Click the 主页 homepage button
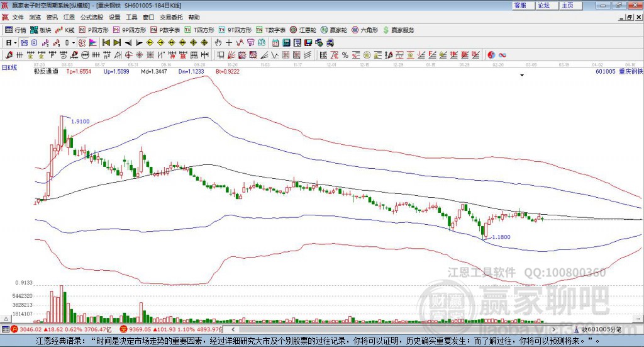This screenshot has height=347, width=644. click(571, 5)
